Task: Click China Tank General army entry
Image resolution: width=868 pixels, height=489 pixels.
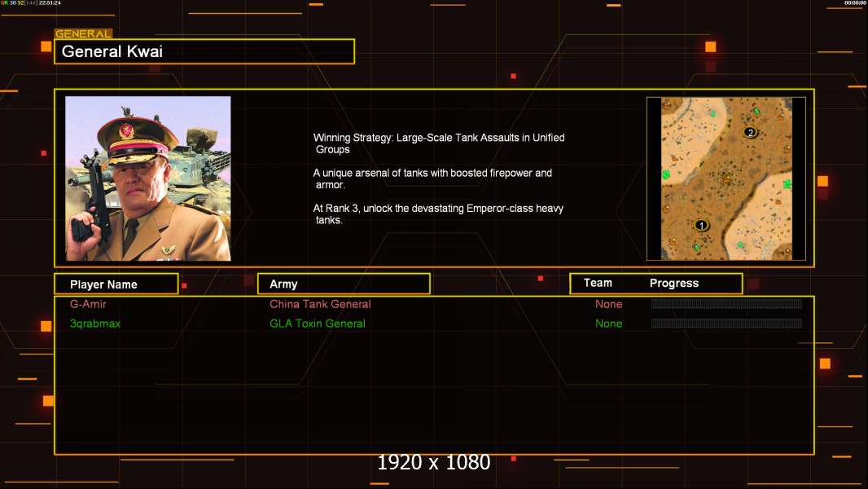Action: 320,304
